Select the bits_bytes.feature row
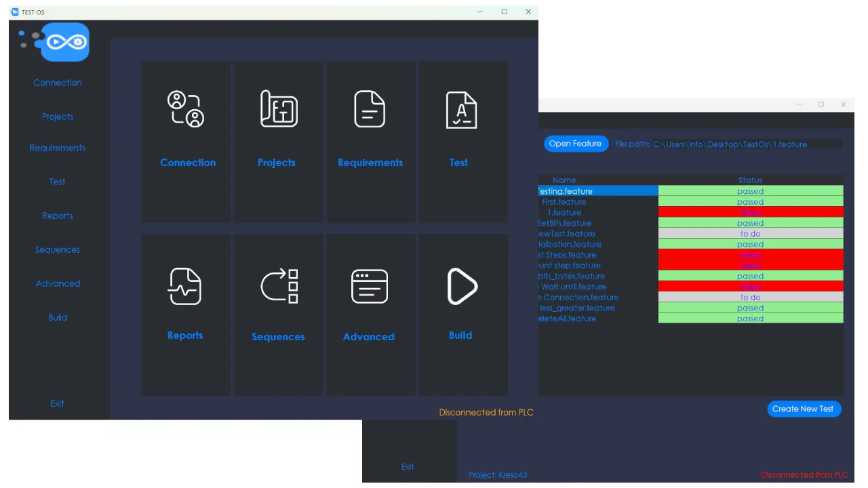Viewport: 868px width, 488px height. 598,276
